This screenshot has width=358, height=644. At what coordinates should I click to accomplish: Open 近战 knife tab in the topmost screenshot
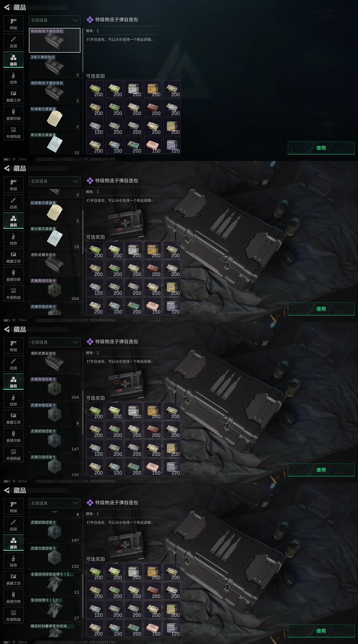click(13, 42)
